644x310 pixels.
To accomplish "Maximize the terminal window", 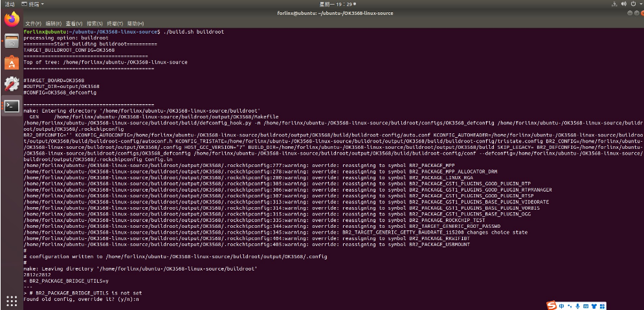I will [636, 13].
